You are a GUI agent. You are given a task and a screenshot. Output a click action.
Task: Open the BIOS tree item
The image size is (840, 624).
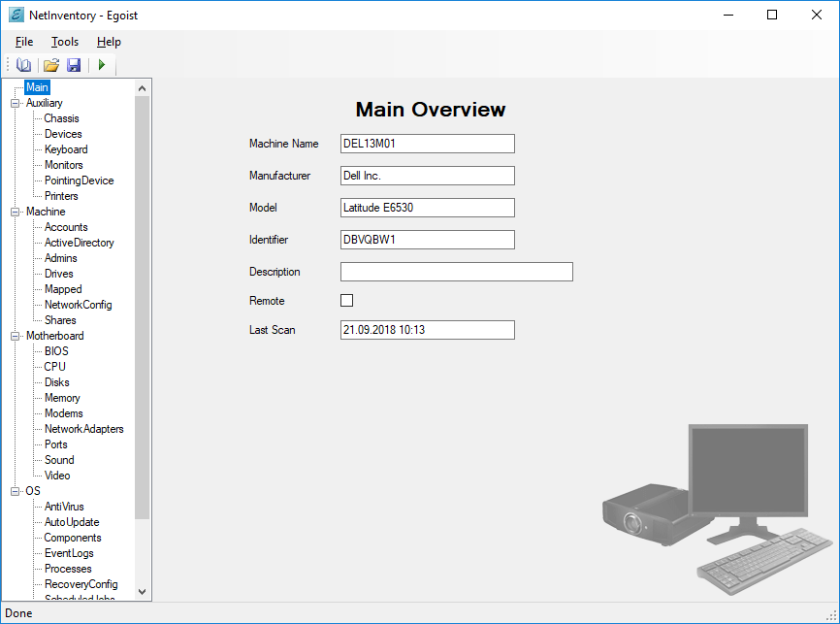[56, 351]
